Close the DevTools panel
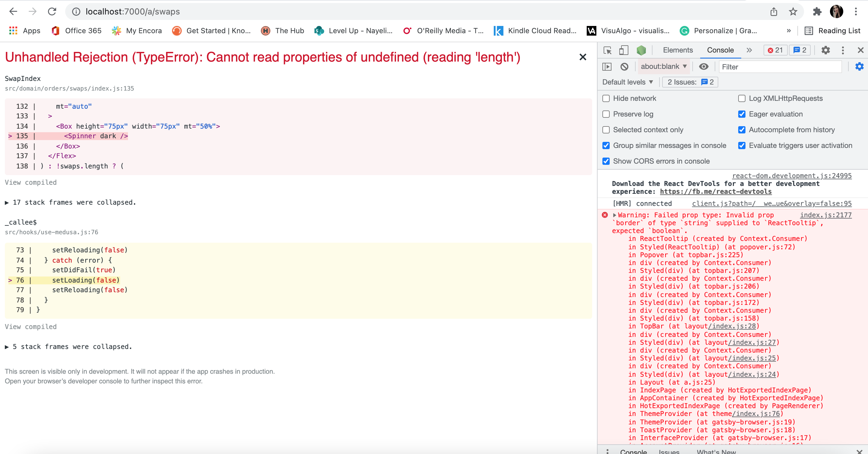 point(860,50)
